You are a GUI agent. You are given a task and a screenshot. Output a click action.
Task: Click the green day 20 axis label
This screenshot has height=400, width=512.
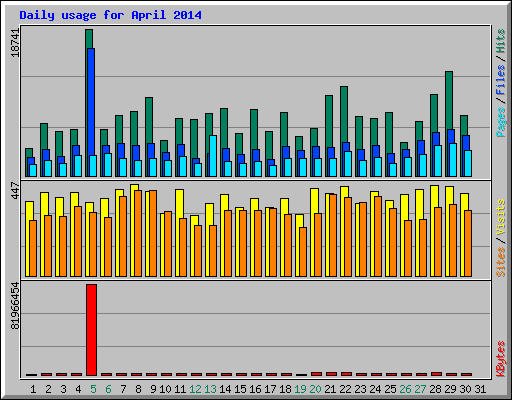315,389
